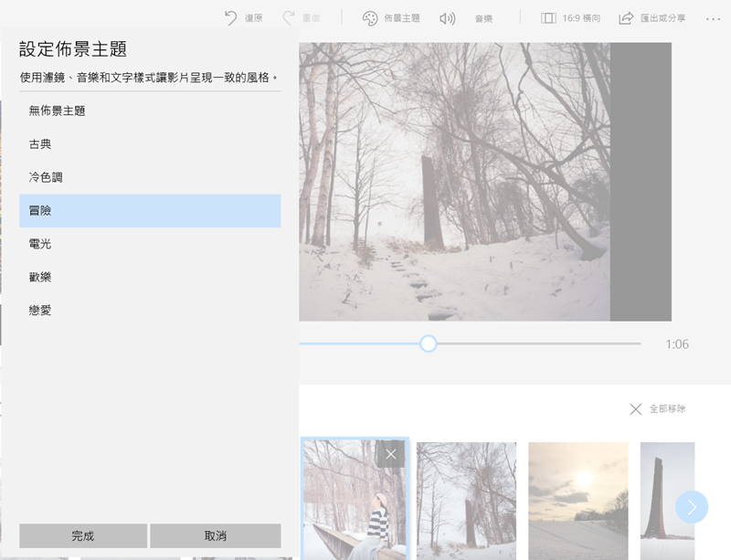The width and height of the screenshot is (731, 560).
Task: Click the 匯出或分享 label
Action: click(x=662, y=18)
